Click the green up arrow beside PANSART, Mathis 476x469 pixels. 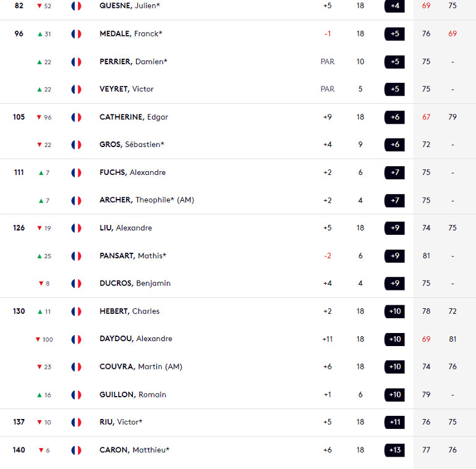tap(40, 256)
